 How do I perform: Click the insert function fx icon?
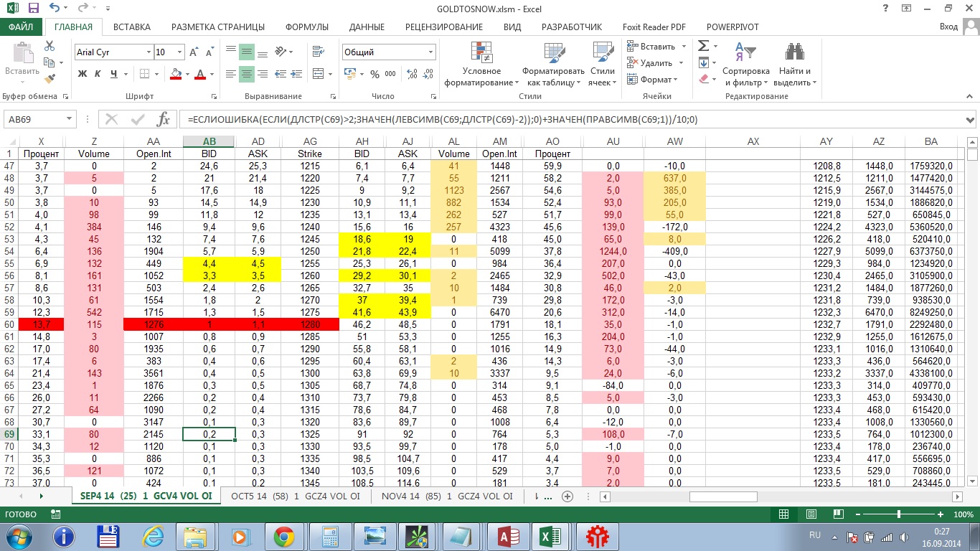coord(163,120)
